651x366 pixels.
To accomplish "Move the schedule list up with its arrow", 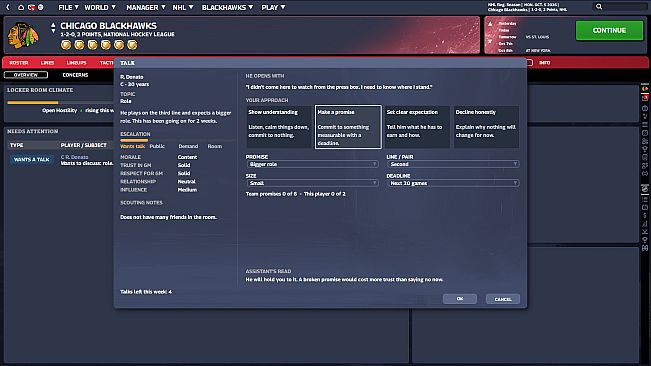I will pyautogui.click(x=490, y=24).
